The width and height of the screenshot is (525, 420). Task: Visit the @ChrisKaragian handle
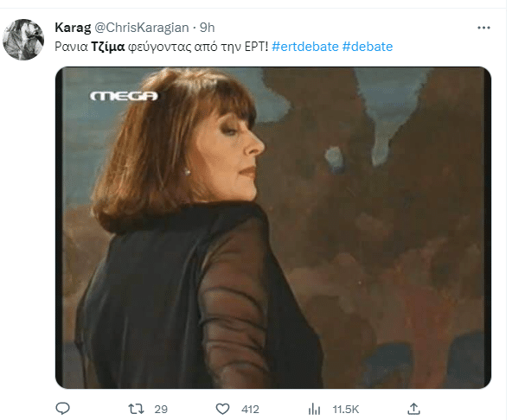click(142, 28)
